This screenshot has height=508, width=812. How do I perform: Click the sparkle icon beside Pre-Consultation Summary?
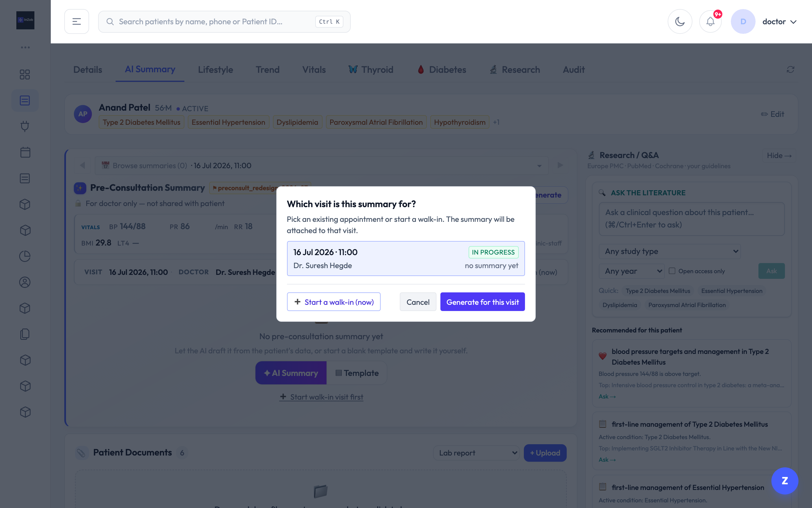80,188
